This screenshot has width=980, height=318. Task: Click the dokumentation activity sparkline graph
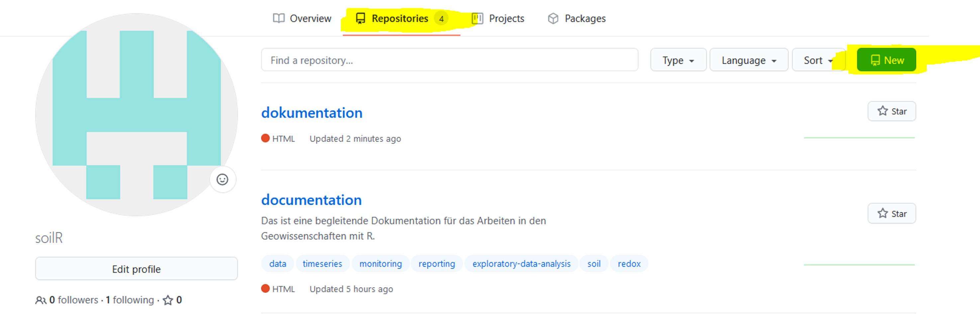(x=859, y=137)
